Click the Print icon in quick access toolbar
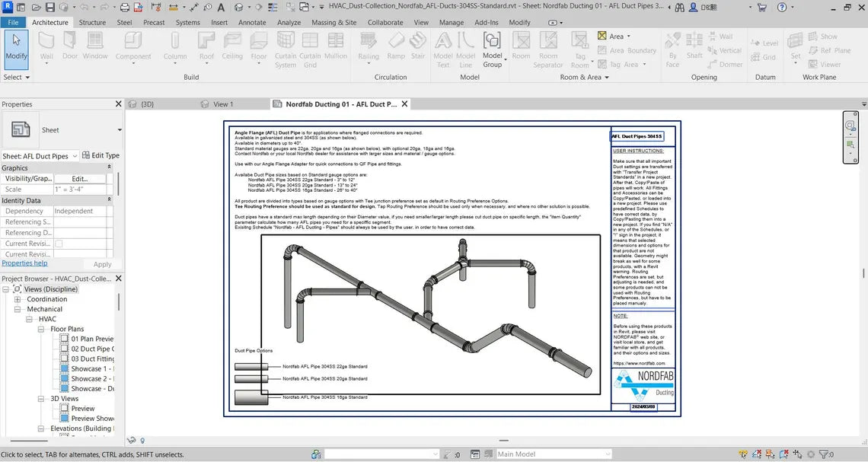The image size is (868, 462). (x=125, y=7)
